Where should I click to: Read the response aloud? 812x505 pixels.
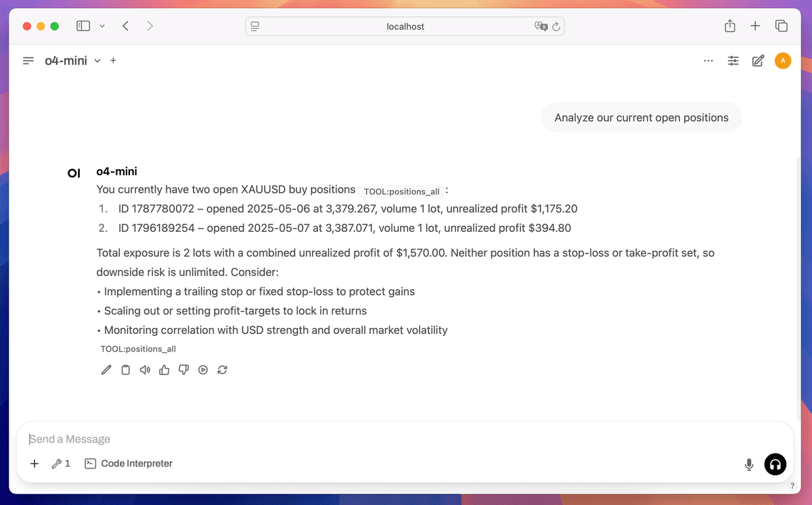(x=144, y=370)
